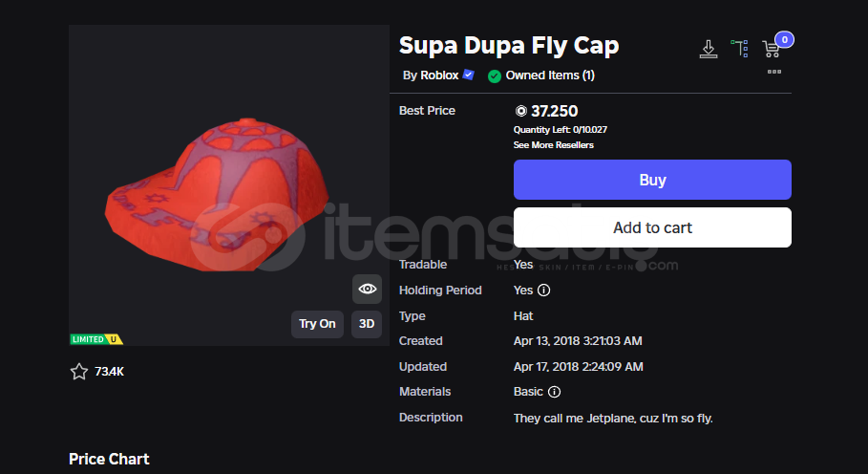
Task: Click the Buy button
Action: pos(652,180)
